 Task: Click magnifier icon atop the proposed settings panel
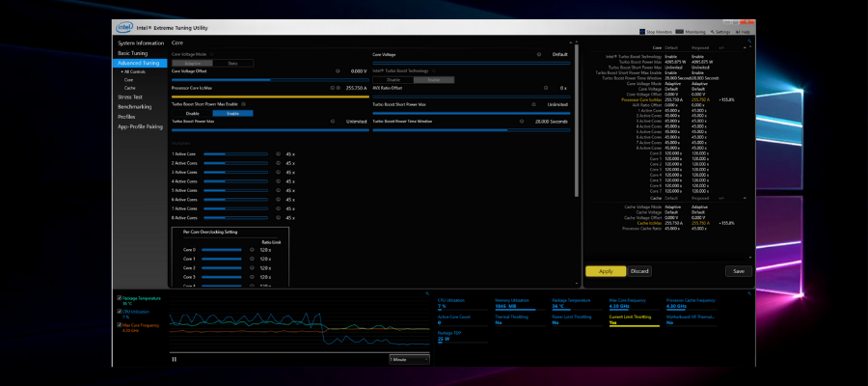[749, 41]
